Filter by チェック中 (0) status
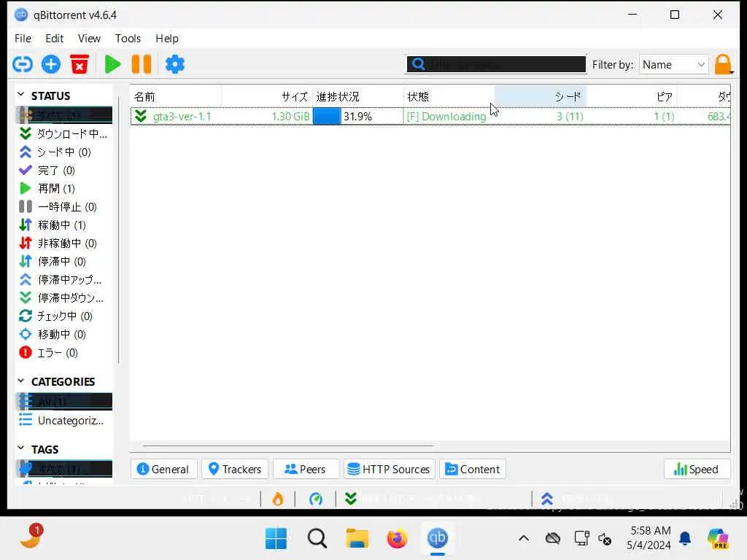Screen dimensions: 747x560 pyautogui.click(x=64, y=316)
